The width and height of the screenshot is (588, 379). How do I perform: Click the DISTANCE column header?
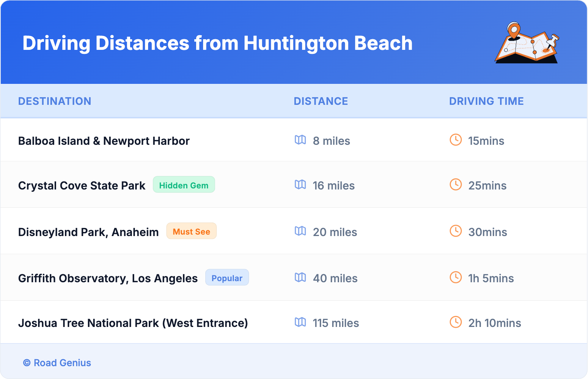(x=321, y=101)
